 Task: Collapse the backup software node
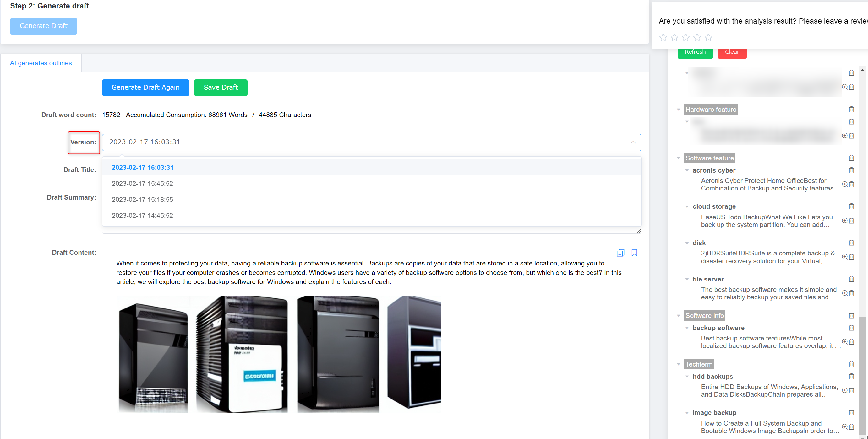point(687,328)
